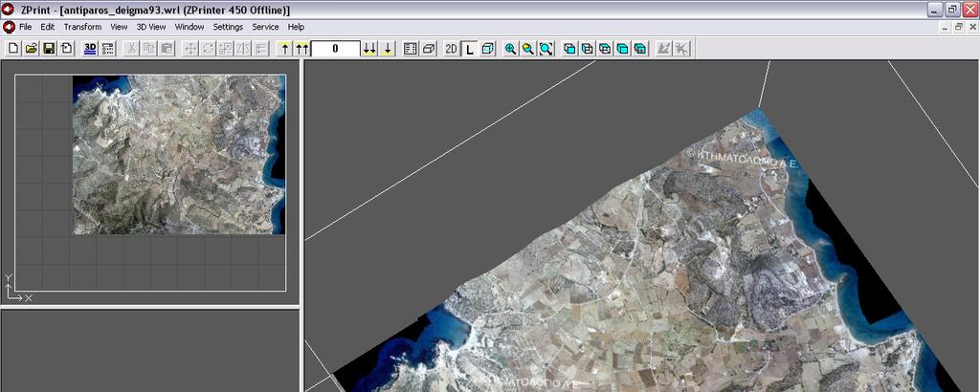Toggle the L layer view button
The image size is (980, 392).
click(469, 49)
